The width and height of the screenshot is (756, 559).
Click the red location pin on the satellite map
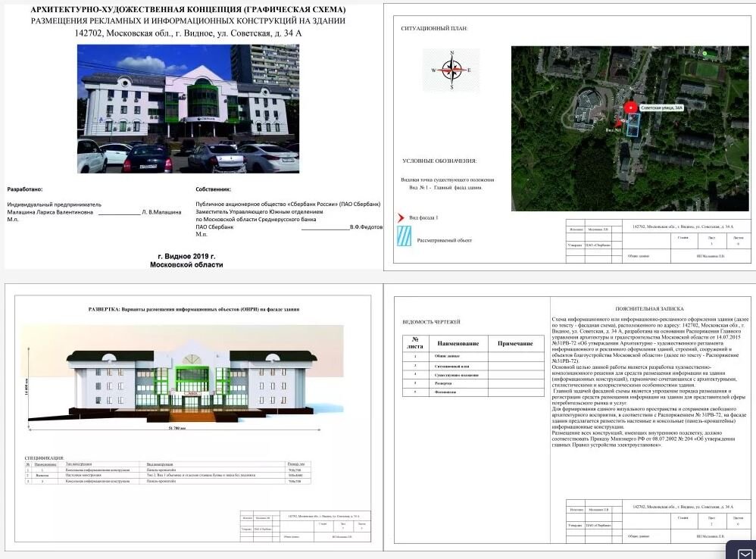pos(629,108)
